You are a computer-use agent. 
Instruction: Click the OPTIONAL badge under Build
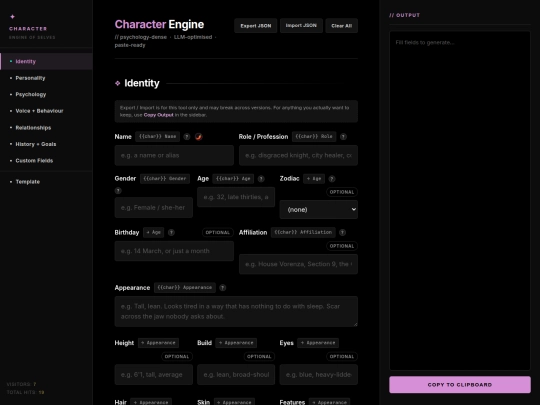[259, 356]
